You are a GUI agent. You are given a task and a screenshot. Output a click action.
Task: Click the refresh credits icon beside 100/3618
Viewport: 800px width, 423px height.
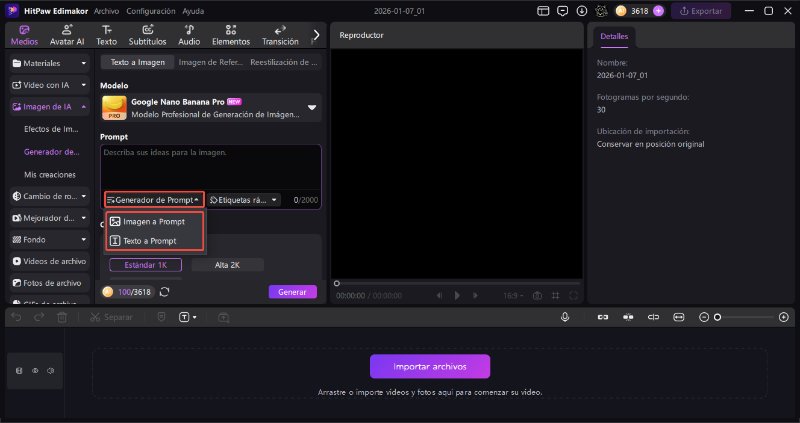pyautogui.click(x=164, y=292)
